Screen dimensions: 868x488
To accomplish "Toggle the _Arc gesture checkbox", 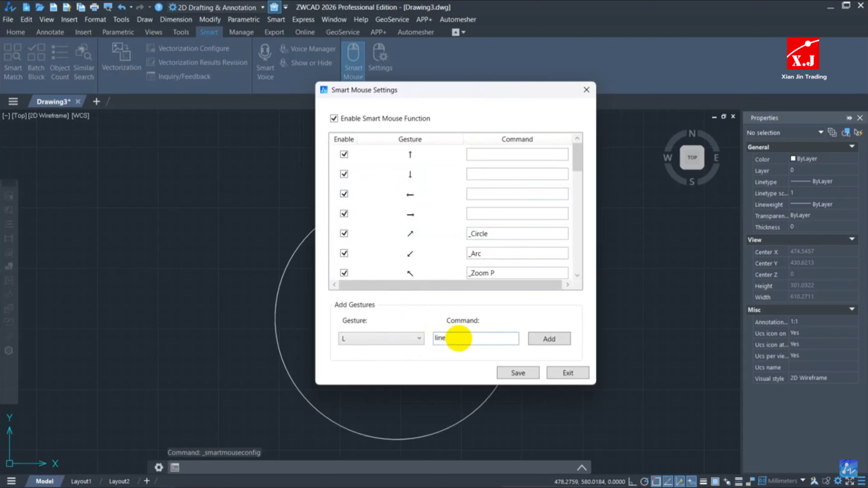I will [x=344, y=253].
